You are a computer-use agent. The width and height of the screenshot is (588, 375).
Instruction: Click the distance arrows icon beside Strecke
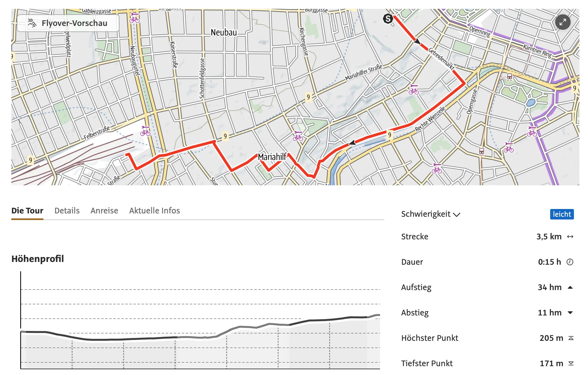click(570, 237)
